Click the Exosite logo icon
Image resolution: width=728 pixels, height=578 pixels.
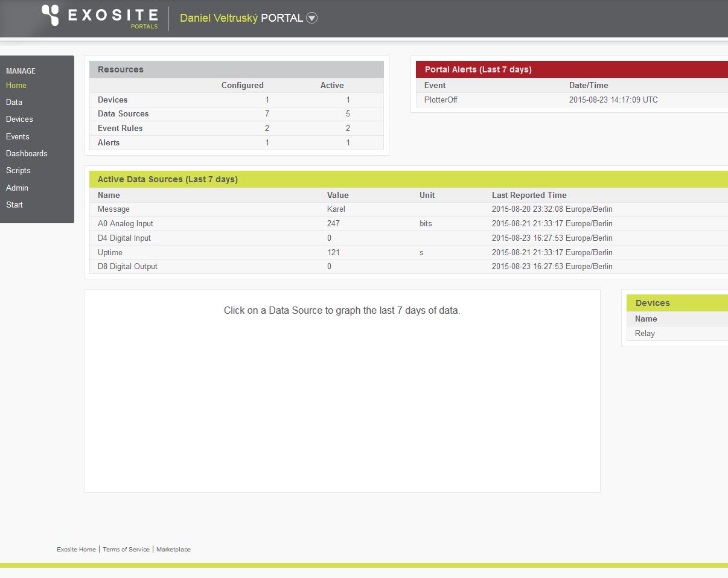[x=50, y=16]
